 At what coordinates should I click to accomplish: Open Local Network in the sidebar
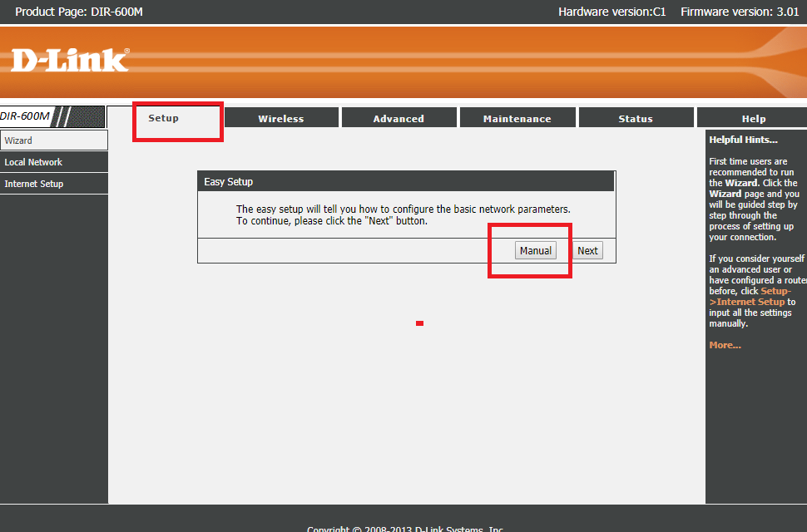53,162
